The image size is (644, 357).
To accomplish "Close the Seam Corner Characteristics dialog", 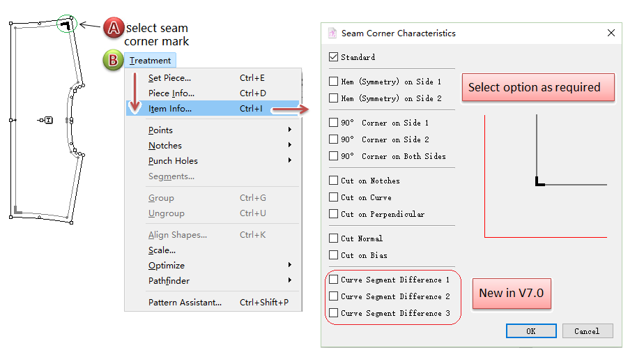I will (611, 33).
